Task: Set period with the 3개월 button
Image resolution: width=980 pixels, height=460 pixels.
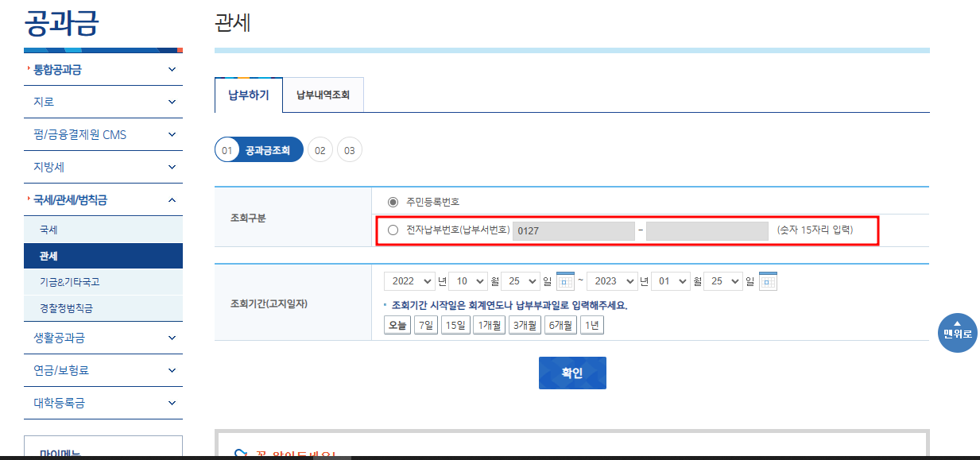Action: (525, 325)
